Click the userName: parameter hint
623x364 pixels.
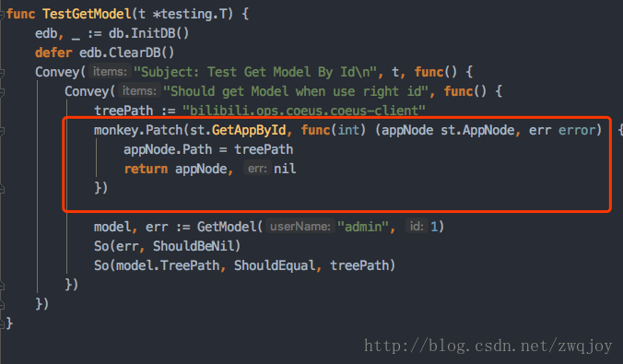pos(300,227)
